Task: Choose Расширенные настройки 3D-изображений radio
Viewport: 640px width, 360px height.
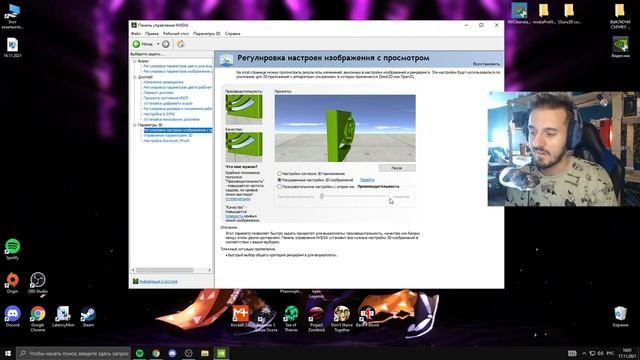Action: pos(280,180)
